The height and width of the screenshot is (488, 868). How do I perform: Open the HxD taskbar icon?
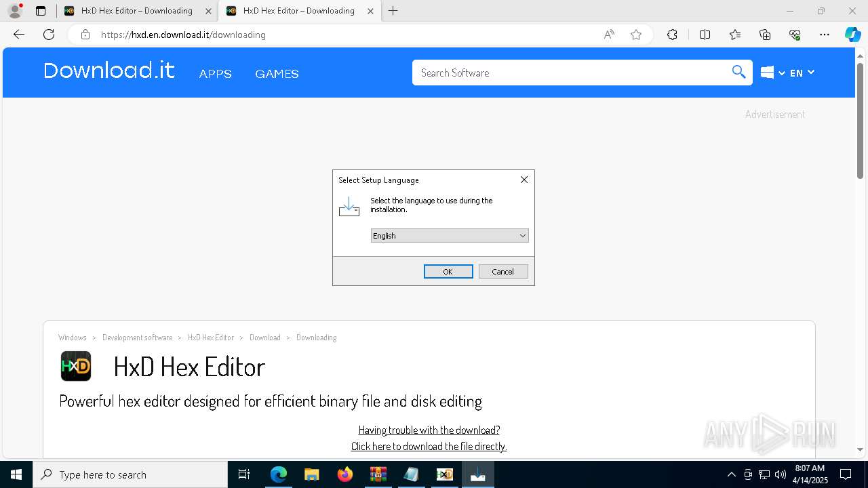click(444, 474)
